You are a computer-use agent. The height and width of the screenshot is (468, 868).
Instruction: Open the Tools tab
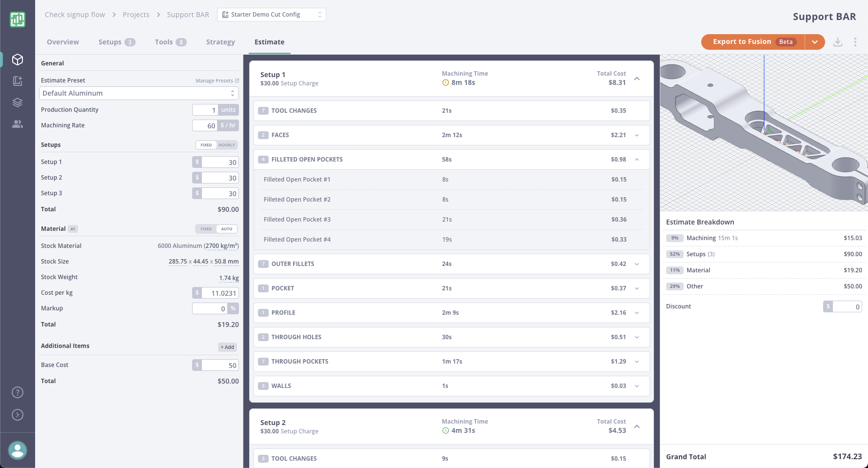[164, 42]
